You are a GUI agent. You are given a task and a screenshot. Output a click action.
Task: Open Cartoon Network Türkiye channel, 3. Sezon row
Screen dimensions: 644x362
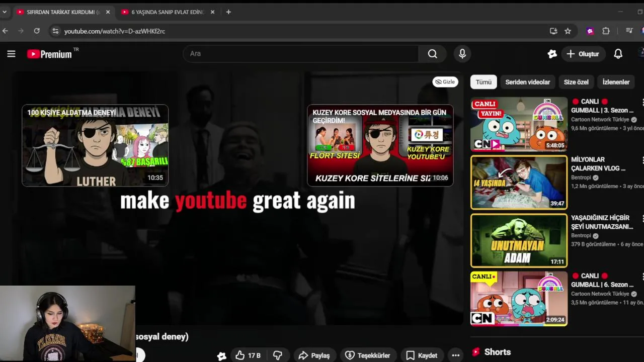coord(600,120)
